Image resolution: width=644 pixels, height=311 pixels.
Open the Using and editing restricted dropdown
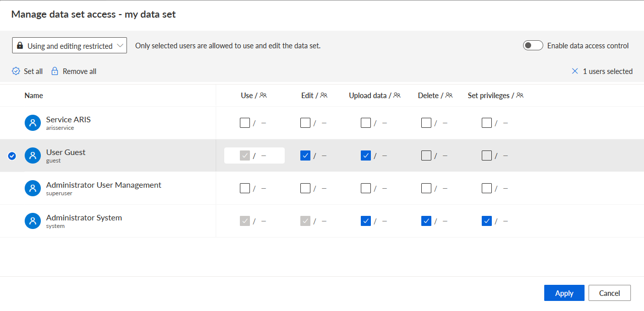pyautogui.click(x=70, y=46)
